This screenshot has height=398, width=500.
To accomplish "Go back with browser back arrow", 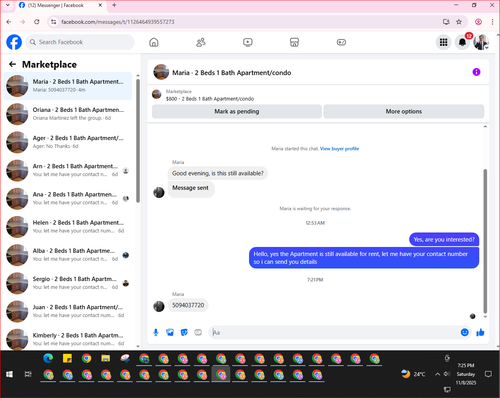I will pyautogui.click(x=9, y=22).
